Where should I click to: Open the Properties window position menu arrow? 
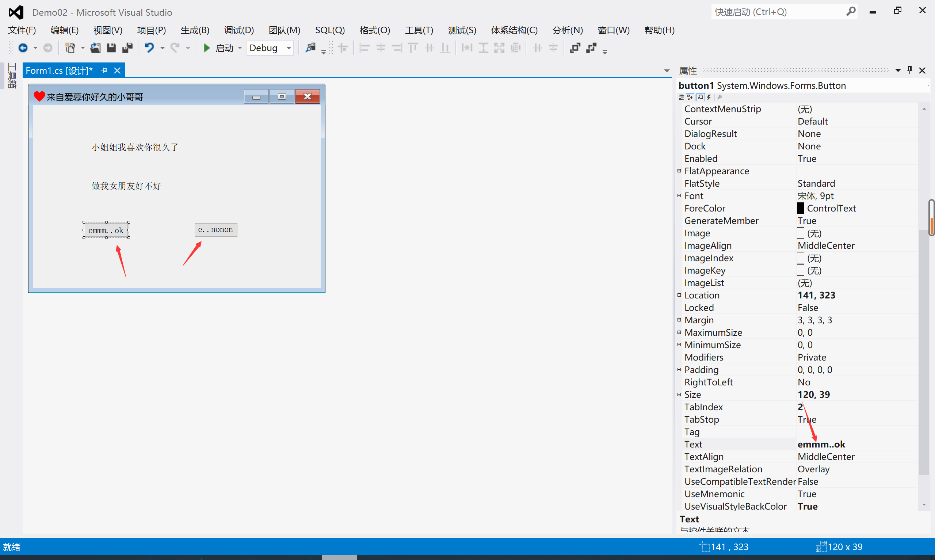[x=898, y=71]
